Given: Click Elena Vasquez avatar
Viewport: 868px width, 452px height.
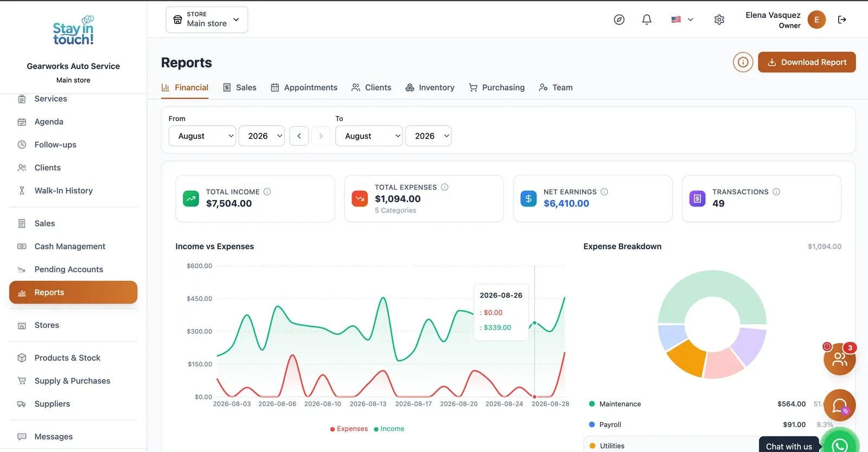Looking at the screenshot, I should tap(816, 20).
